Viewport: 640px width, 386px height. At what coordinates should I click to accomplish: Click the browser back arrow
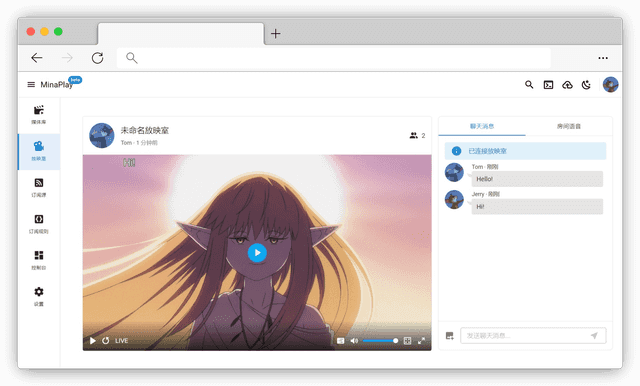pos(37,58)
